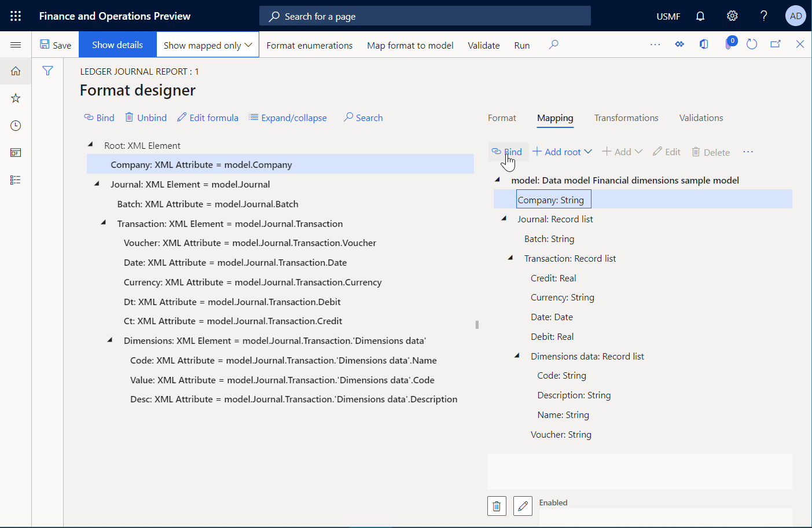Viewport: 812px width, 528px height.
Task: Switch to Mapping tab
Action: coord(555,118)
